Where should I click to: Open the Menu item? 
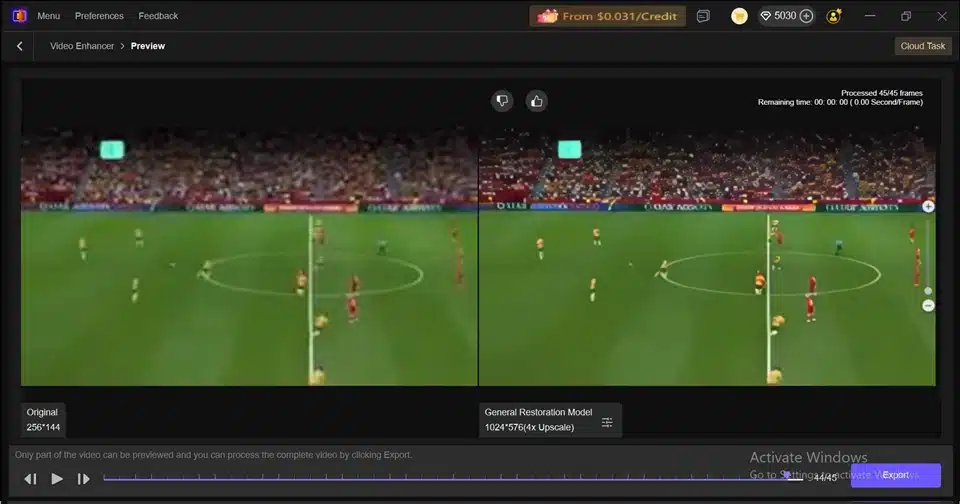tap(48, 16)
